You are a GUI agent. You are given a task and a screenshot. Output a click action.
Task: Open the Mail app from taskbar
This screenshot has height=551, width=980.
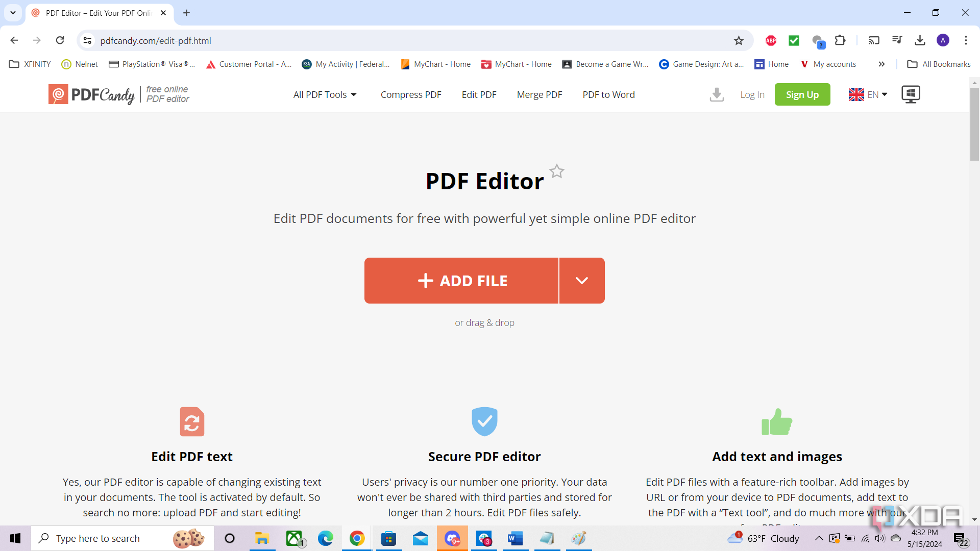pyautogui.click(x=420, y=538)
